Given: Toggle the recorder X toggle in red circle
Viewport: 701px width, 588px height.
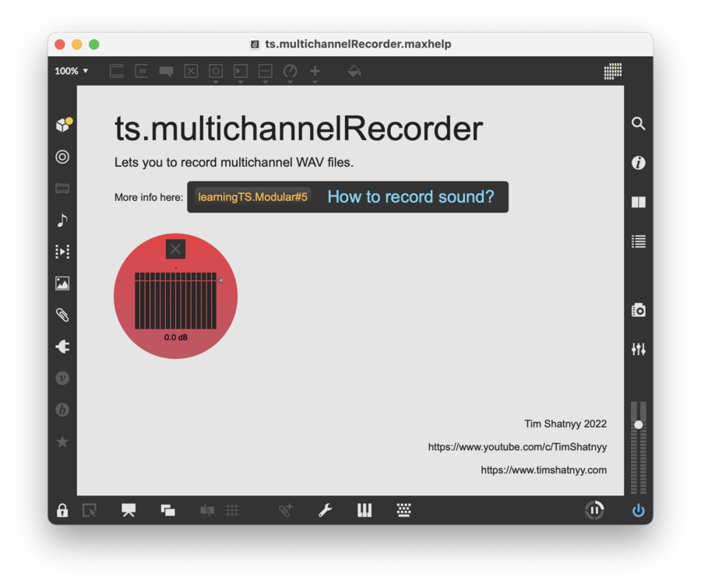Looking at the screenshot, I should point(176,249).
